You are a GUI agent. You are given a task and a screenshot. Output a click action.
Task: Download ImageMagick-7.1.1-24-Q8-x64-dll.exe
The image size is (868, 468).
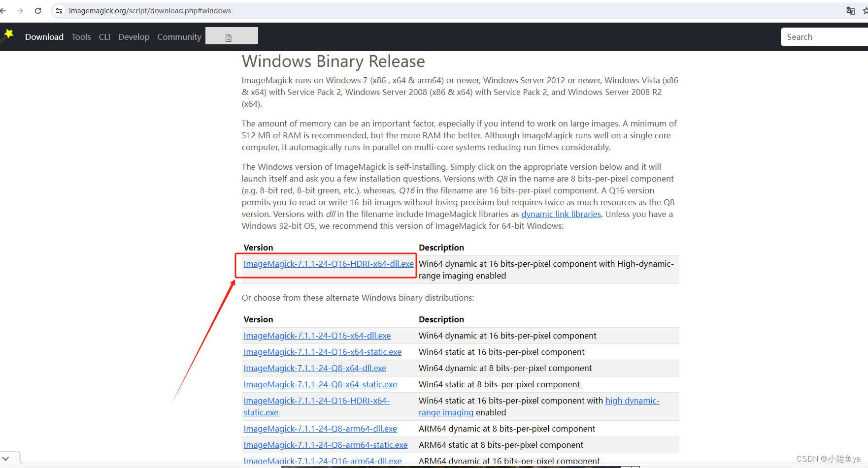[x=315, y=368]
